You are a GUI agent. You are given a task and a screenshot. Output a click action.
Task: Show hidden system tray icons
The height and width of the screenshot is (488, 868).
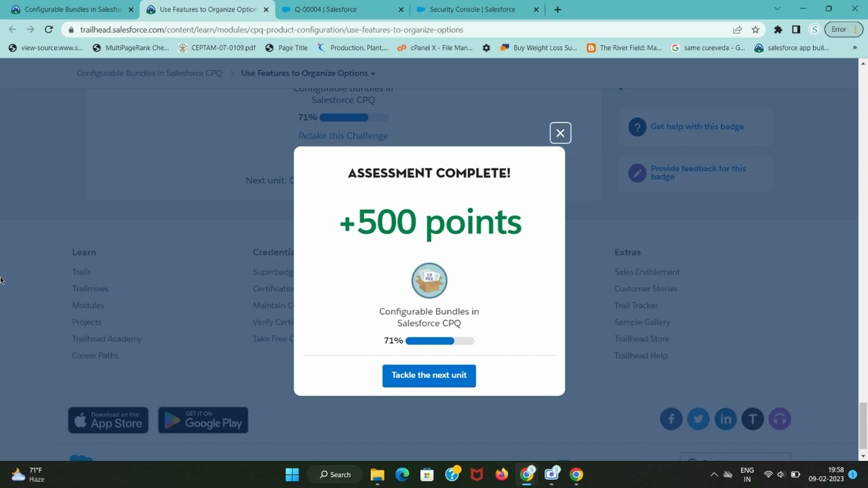pyautogui.click(x=714, y=474)
